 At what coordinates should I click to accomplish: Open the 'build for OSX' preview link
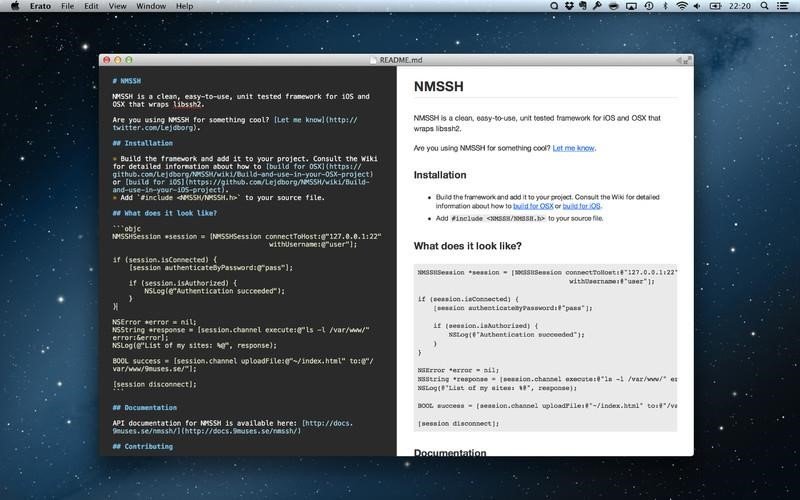[x=533, y=206]
